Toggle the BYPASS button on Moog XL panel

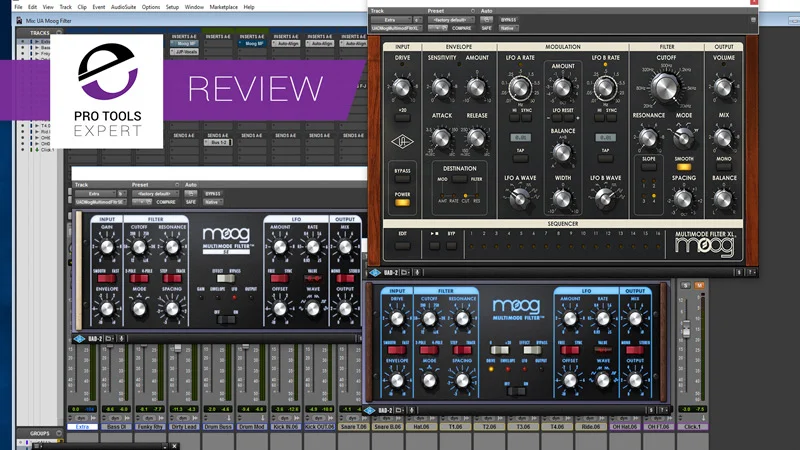[x=402, y=179]
